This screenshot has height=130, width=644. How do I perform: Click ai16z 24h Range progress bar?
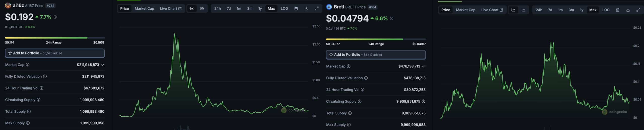55,38
